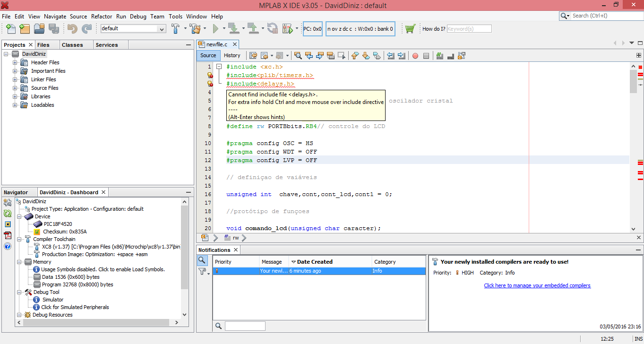Expand the Header Files folder

click(x=15, y=62)
